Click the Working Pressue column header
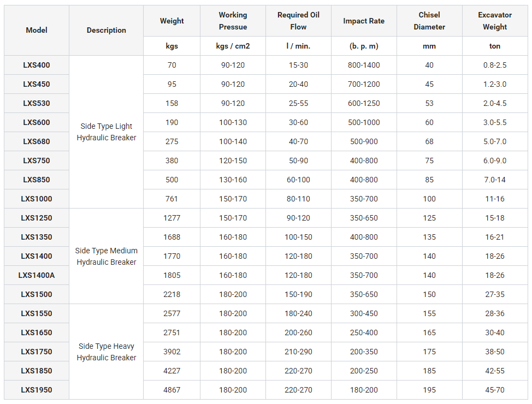The image size is (532, 404). tap(233, 21)
